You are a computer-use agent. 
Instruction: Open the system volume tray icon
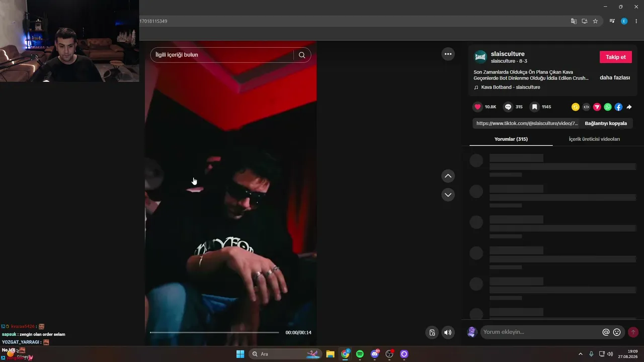pos(610,354)
